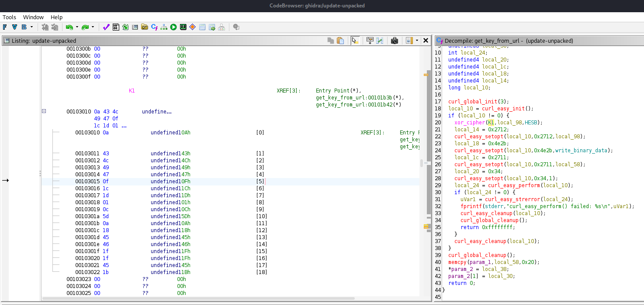
Task: Click the B navigation toolbar icon
Action: (24, 27)
